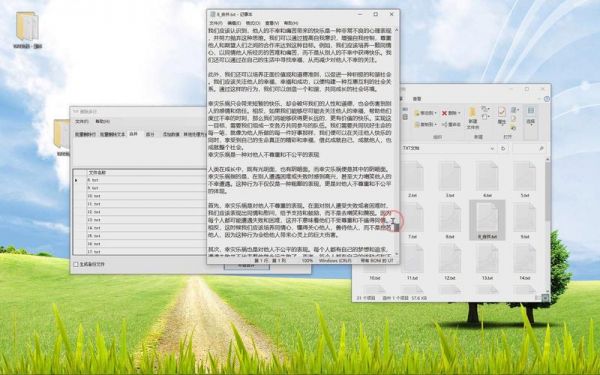Open 查看 menu in Notepad
The width and height of the screenshot is (600, 375).
click(x=272, y=23)
